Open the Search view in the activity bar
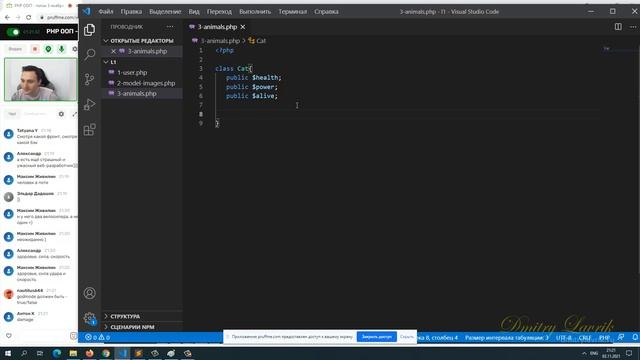The width and height of the screenshot is (640, 360). [89, 54]
